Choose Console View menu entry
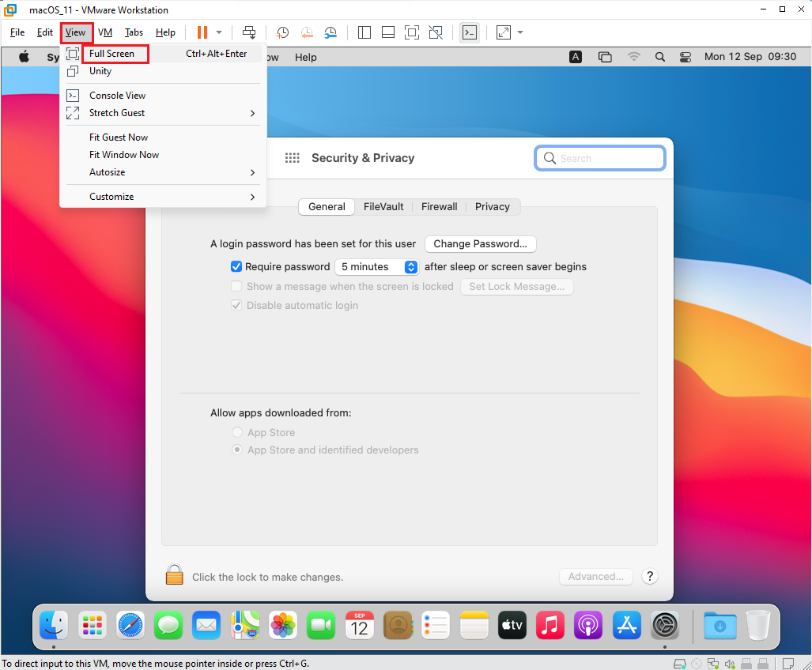The image size is (812, 670). click(x=161, y=96)
